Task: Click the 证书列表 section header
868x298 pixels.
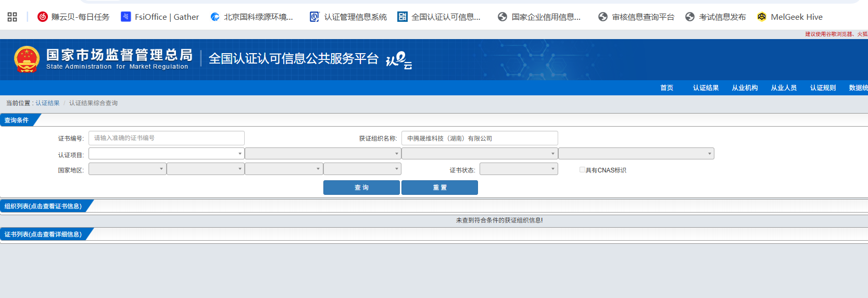Action: click(43, 234)
